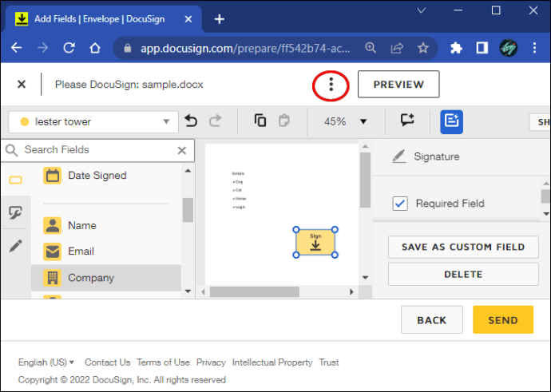
Task: Open the Privacy link
Action: point(211,362)
